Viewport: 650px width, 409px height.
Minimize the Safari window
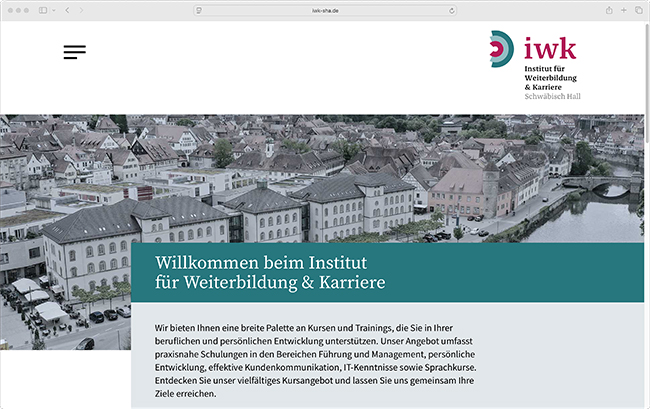[18, 10]
